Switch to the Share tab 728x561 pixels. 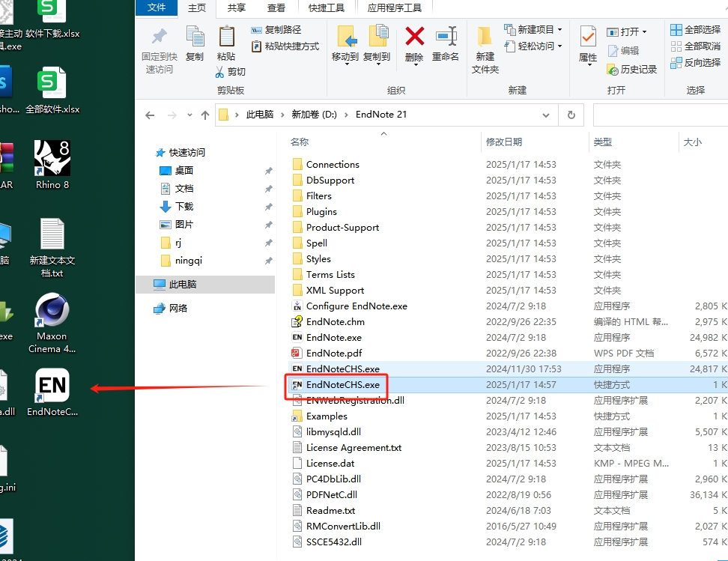point(237,8)
